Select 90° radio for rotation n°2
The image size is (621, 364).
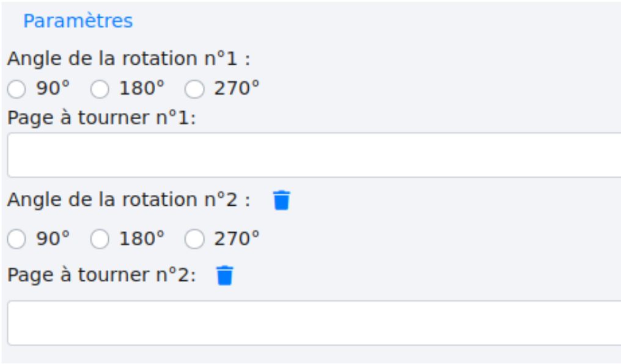(17, 239)
